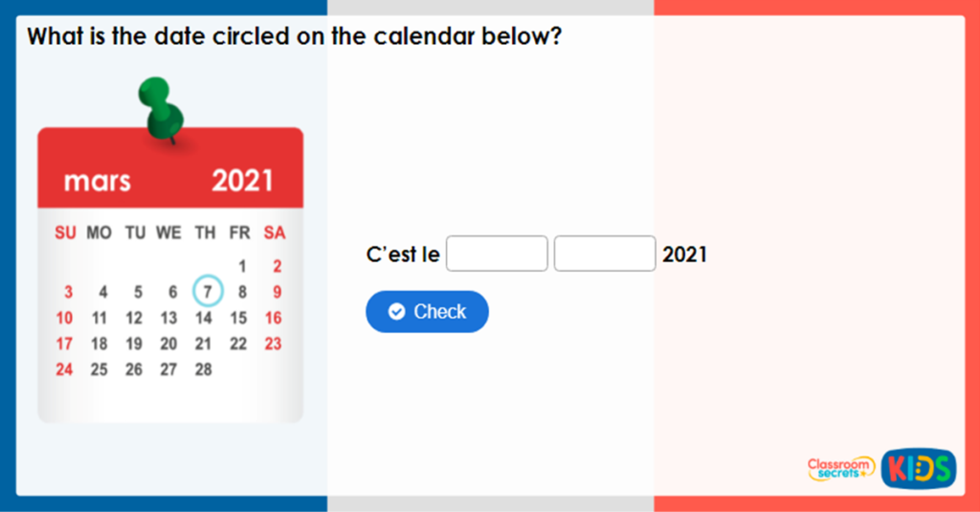Select day 28 on the calendar
980x512 pixels.
point(203,369)
